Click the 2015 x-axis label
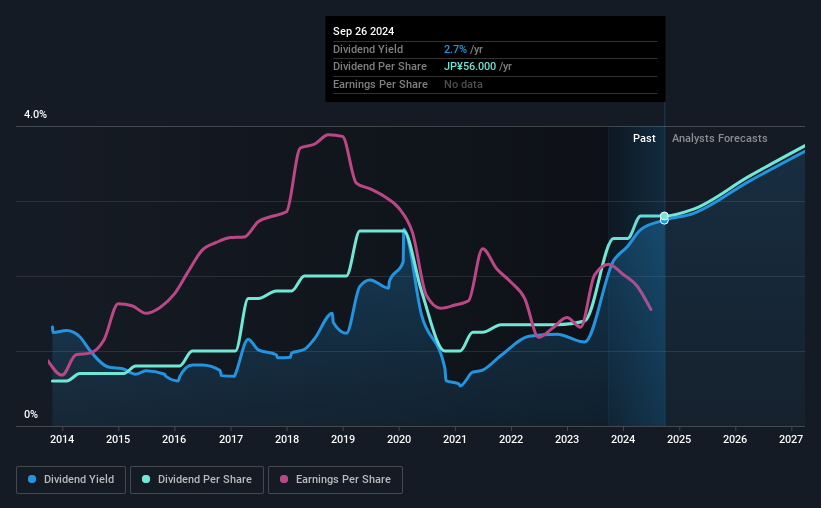Image resolution: width=821 pixels, height=508 pixels. pyautogui.click(x=118, y=439)
